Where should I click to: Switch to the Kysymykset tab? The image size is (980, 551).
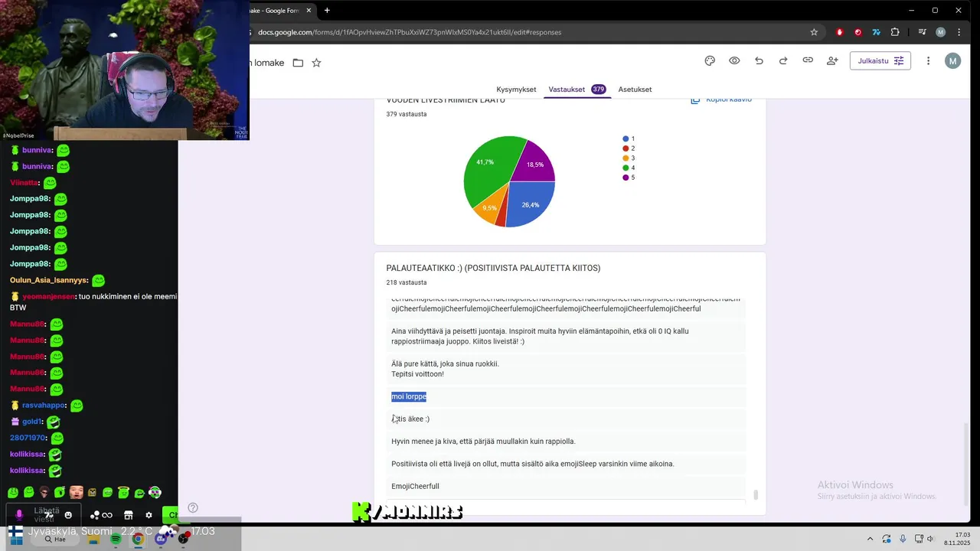[x=516, y=90]
